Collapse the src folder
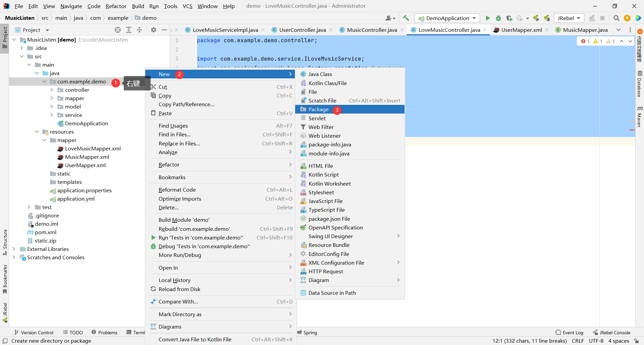The height and width of the screenshot is (345, 644). coord(22,56)
